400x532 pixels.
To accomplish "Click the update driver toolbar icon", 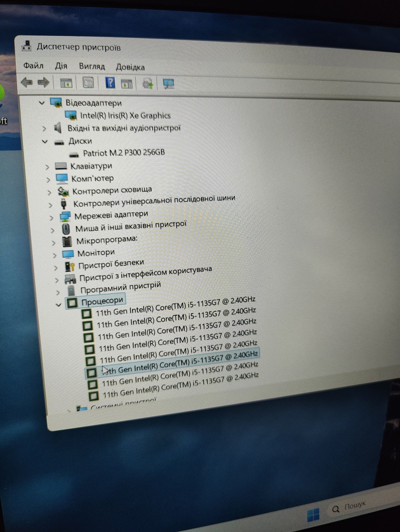I will click(148, 84).
